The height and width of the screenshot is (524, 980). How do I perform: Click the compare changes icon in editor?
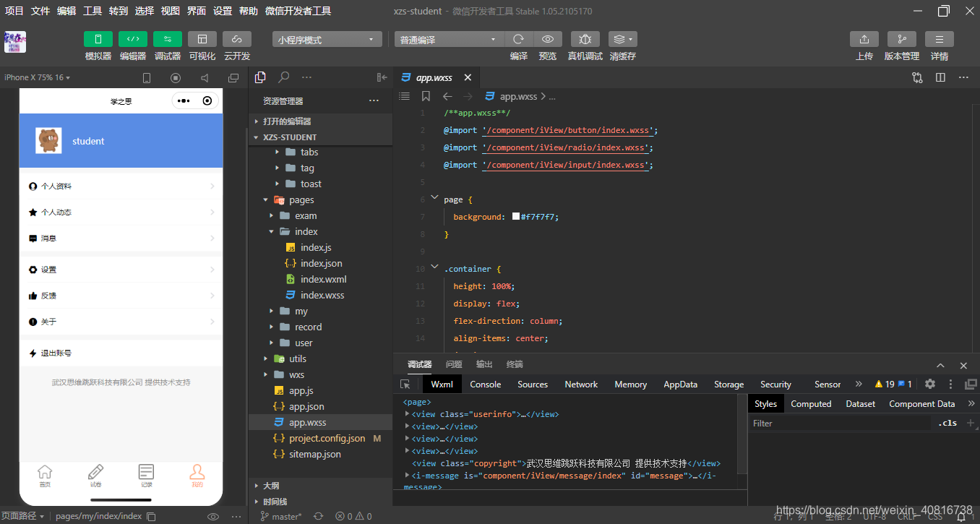(x=917, y=77)
